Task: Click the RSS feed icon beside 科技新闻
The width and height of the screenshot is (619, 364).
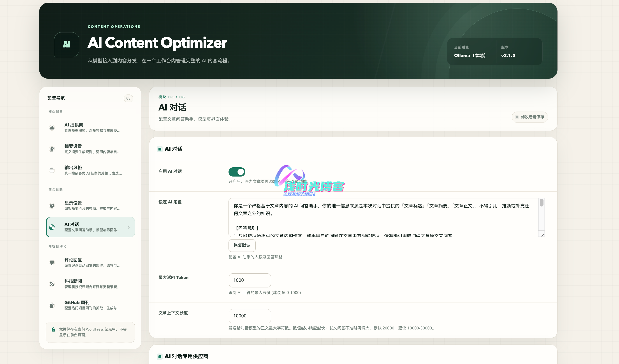Action: point(52,284)
